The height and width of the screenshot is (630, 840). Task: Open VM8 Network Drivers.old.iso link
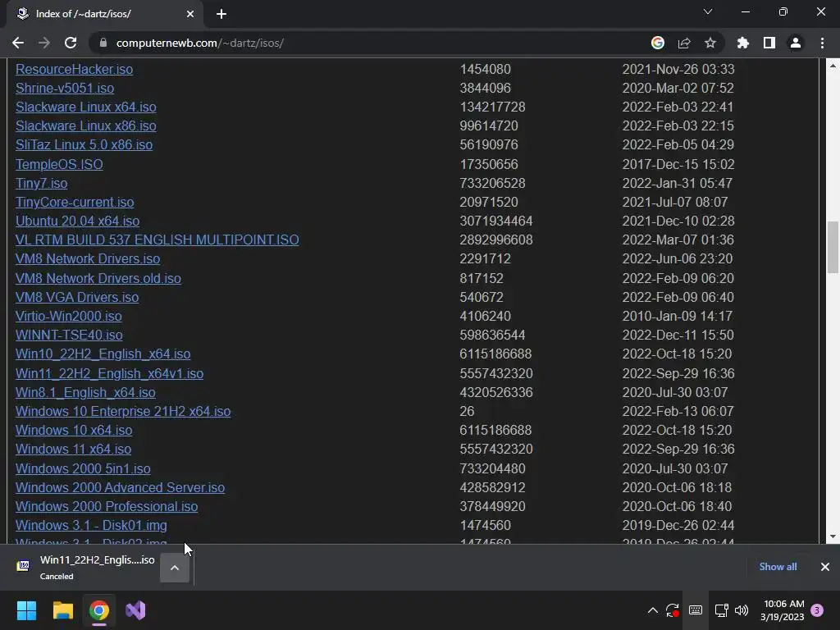(x=98, y=278)
